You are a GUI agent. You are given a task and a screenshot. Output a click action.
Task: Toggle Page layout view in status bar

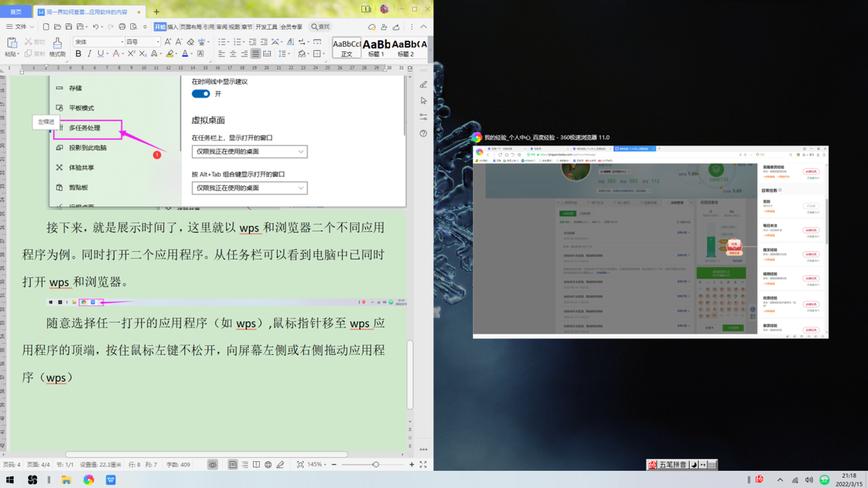233,464
